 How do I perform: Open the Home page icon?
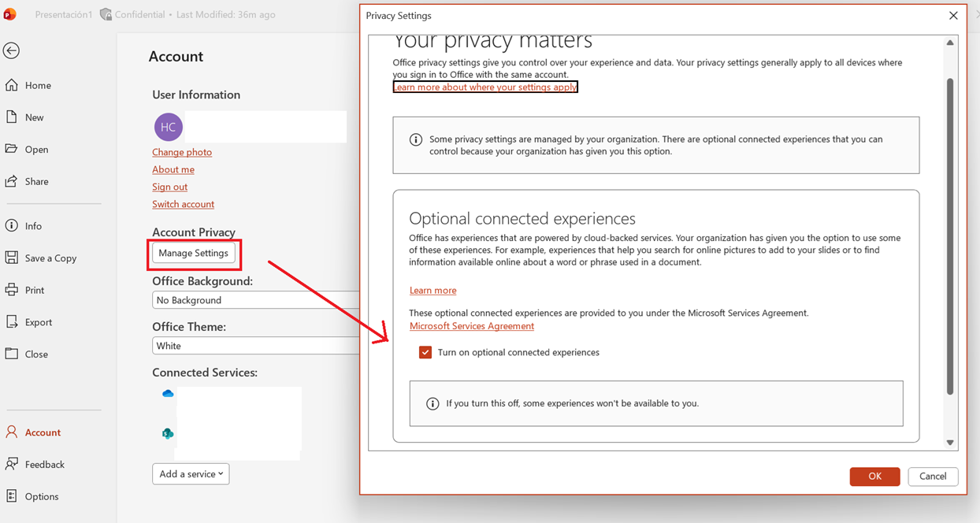click(x=12, y=85)
